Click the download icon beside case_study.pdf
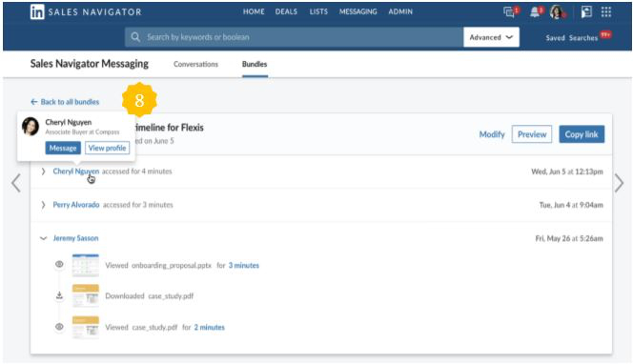 (59, 295)
